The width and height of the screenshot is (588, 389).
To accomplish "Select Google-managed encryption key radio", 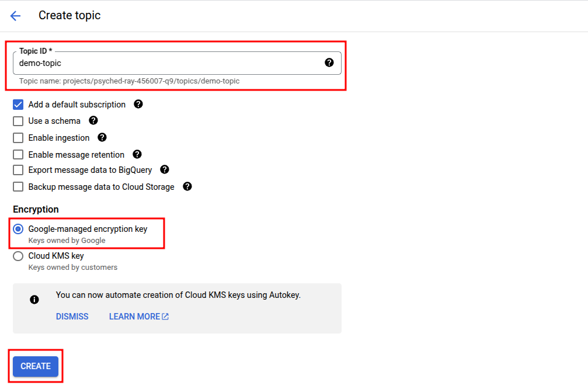I will pos(18,229).
